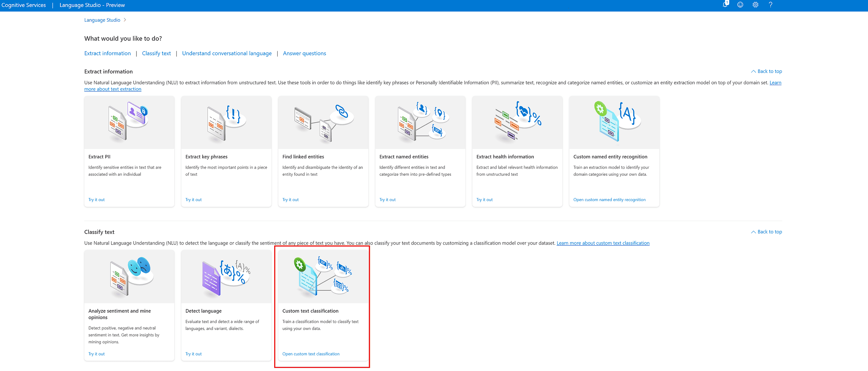The image size is (868, 371).
Task: Click Try it out under Analyze sentiment and mine opinions
Action: (96, 354)
